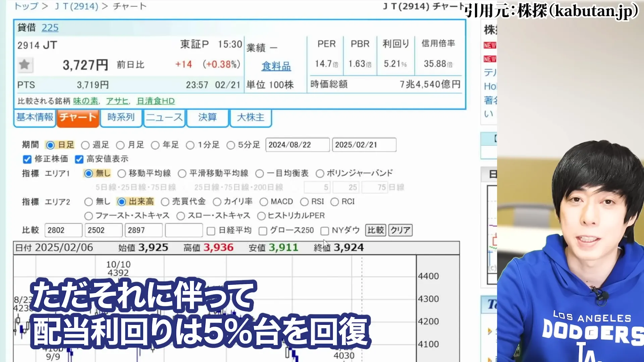This screenshot has height=362, width=644.
Task: Select the 日足 period radio
Action: (x=50, y=145)
